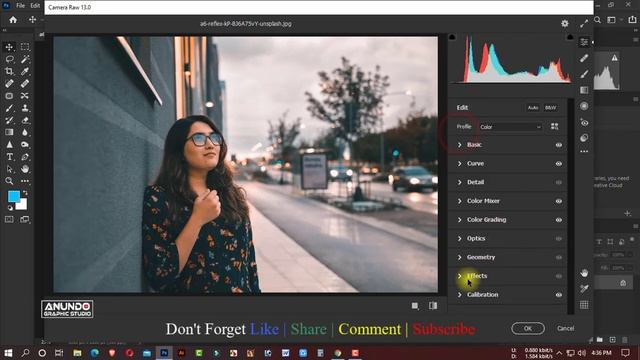Select the Camera Raw Adjustment Brush
Image resolution: width=640 pixels, height=360 pixels.
(x=584, y=74)
